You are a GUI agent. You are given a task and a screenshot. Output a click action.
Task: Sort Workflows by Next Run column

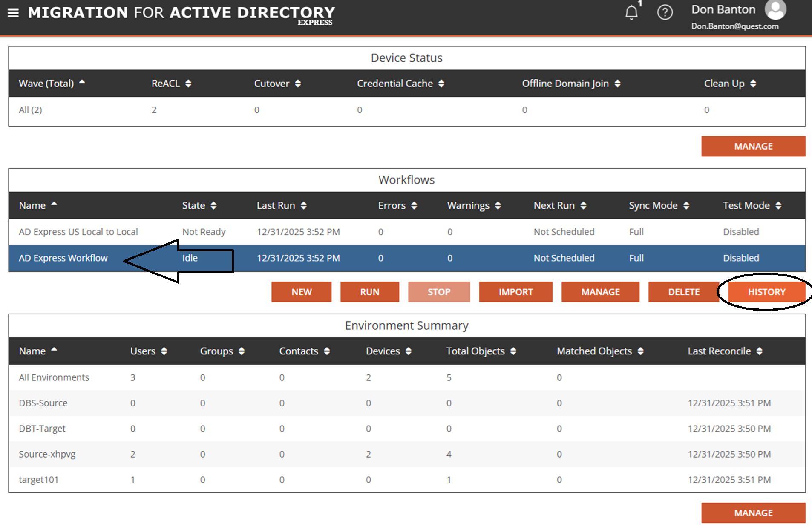click(x=560, y=205)
